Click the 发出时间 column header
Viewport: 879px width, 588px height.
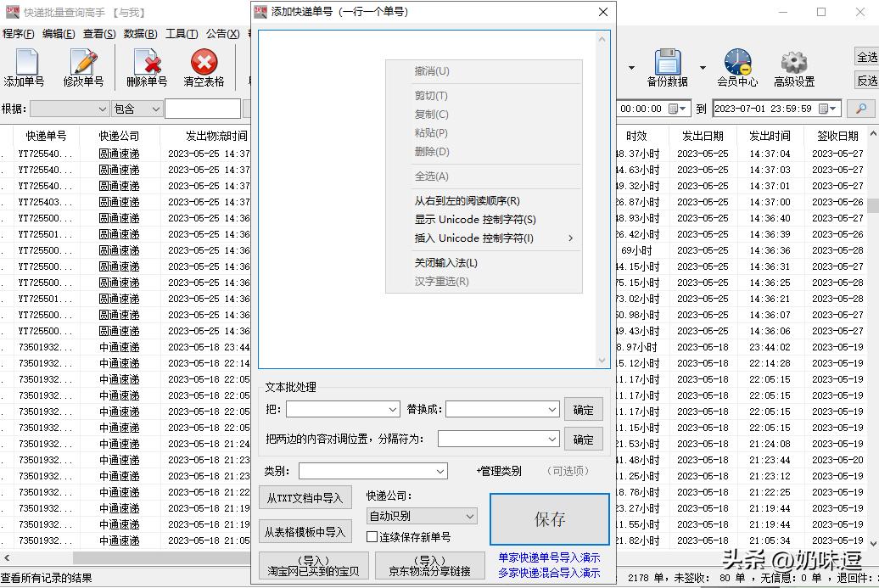[x=770, y=136]
